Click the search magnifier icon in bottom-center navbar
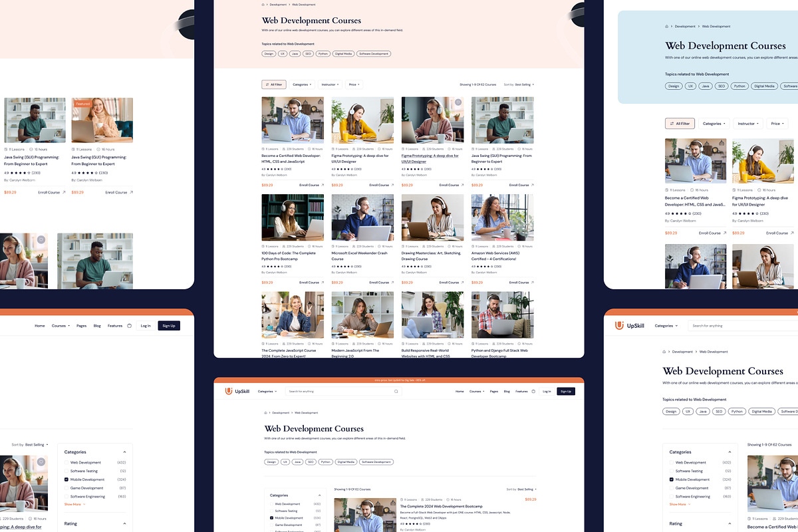Screen dimensions: 798x532 (x=396, y=392)
